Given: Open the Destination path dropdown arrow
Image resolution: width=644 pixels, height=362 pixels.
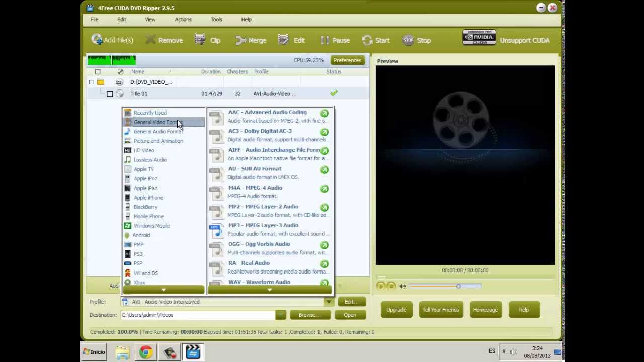Looking at the screenshot, I should point(281,315).
